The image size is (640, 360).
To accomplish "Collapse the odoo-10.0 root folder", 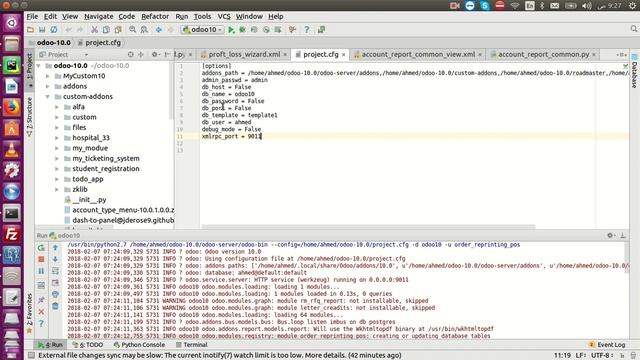I will 38,65.
